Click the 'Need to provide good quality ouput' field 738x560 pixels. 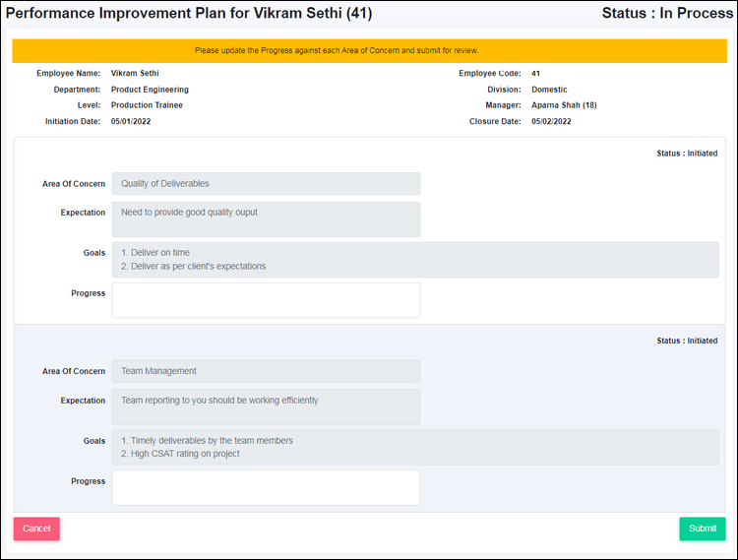coord(266,219)
